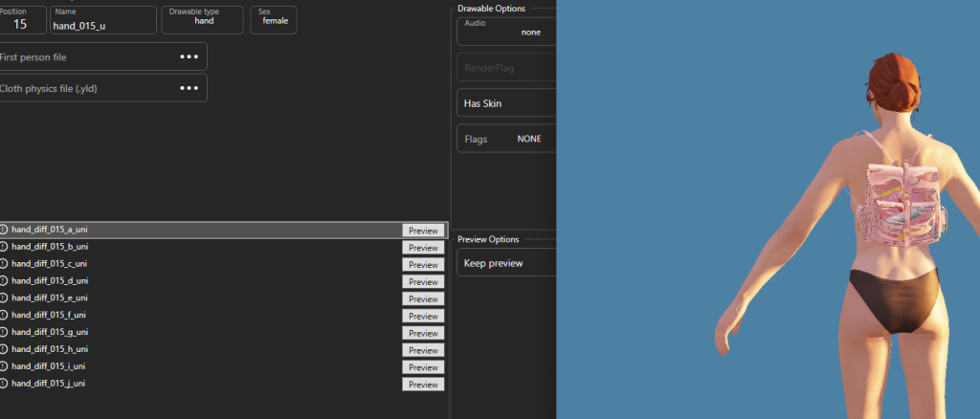Click warning icon beside hand_diff_015_j_uni
Image resolution: width=980 pixels, height=419 pixels.
pos(4,384)
